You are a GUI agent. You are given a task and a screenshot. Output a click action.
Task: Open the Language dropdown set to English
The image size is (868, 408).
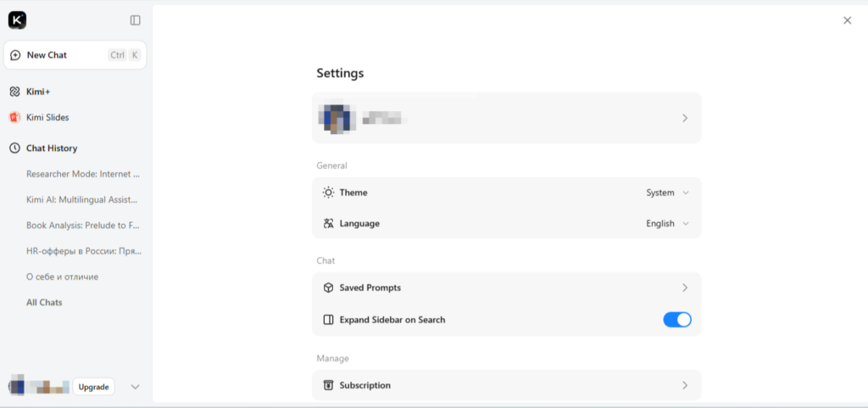click(667, 224)
